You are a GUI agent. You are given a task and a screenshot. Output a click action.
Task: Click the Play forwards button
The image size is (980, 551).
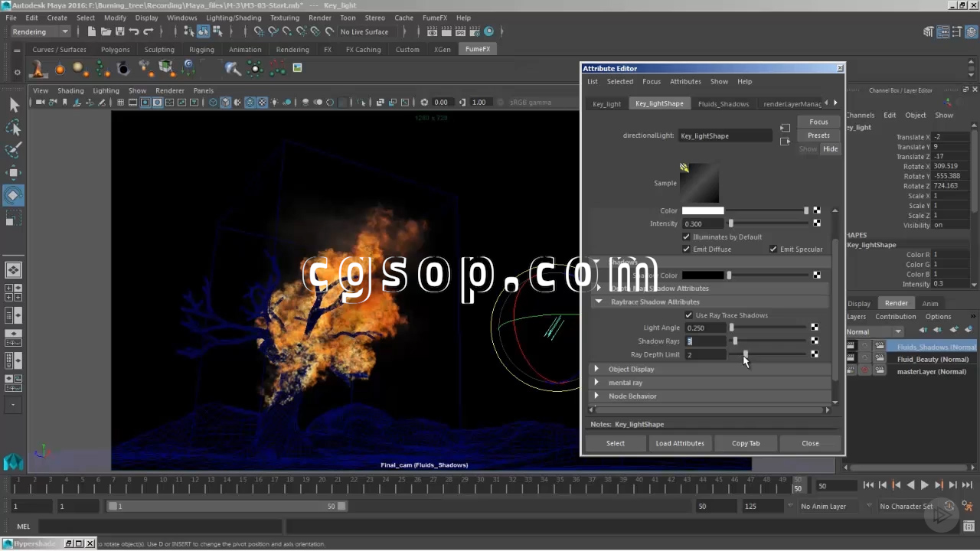coord(925,485)
